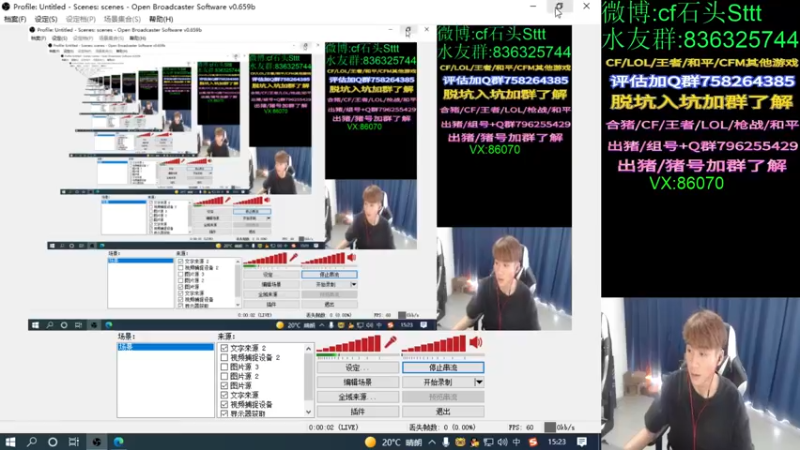Toggle the checked 图片源 source checkbox
The height and width of the screenshot is (450, 800).
click(x=224, y=385)
